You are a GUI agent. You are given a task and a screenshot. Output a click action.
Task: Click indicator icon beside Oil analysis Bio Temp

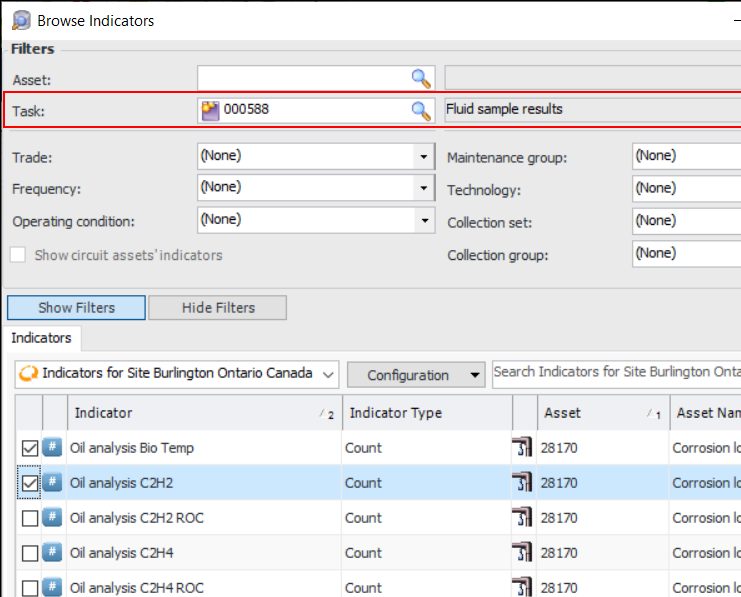pos(53,448)
